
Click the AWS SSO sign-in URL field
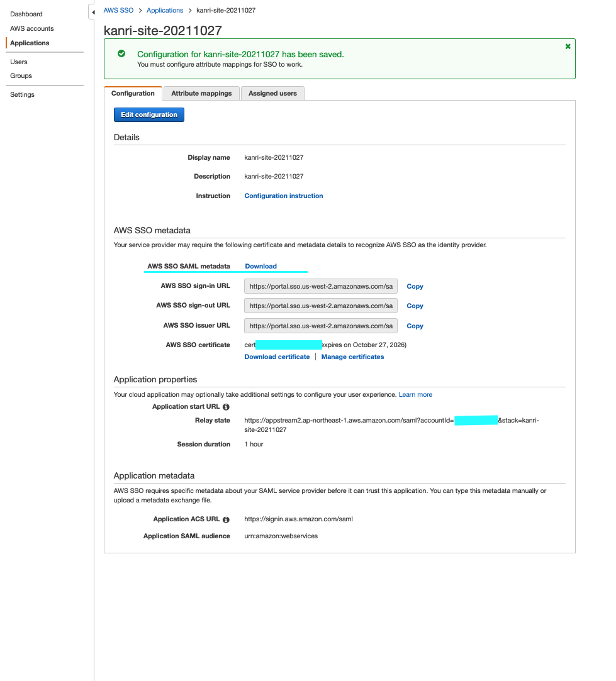coord(321,286)
